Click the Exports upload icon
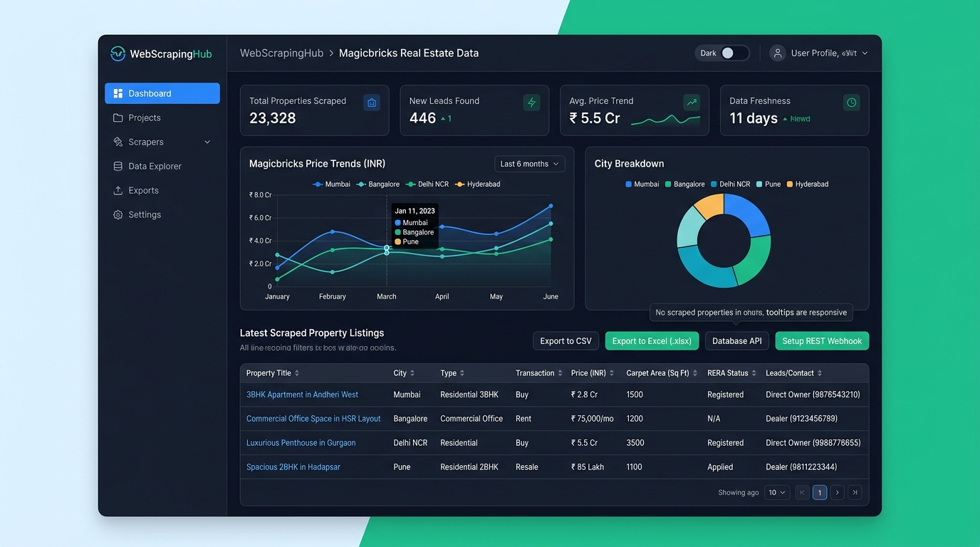The image size is (980, 547). click(118, 190)
